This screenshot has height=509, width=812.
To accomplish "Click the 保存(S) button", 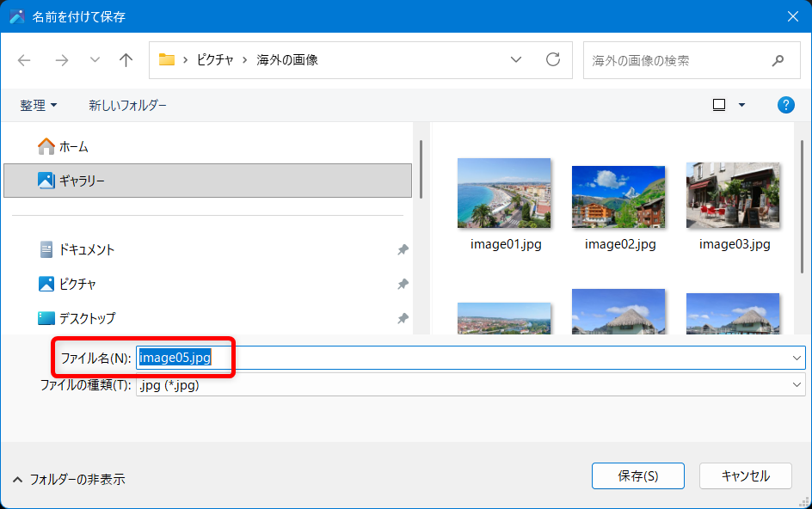I will point(638,475).
